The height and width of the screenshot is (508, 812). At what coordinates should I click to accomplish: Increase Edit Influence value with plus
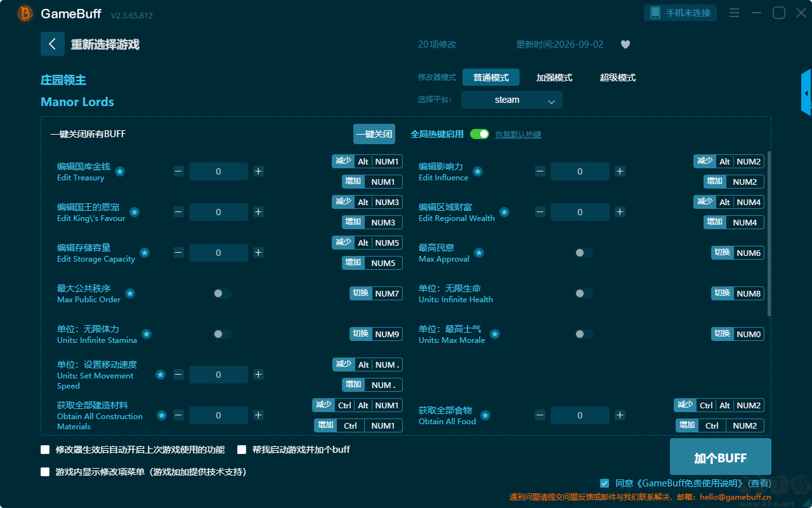coord(620,171)
